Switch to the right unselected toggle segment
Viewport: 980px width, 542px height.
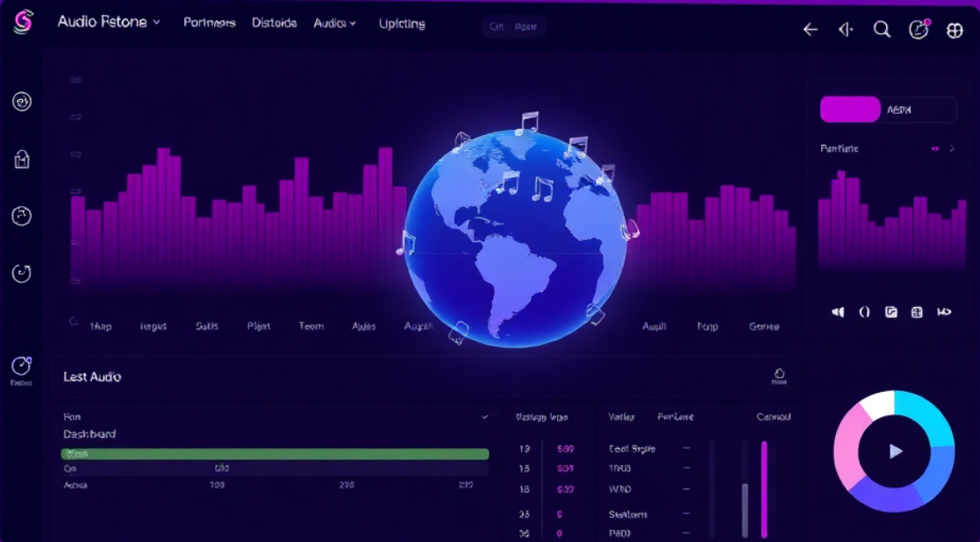(918, 110)
